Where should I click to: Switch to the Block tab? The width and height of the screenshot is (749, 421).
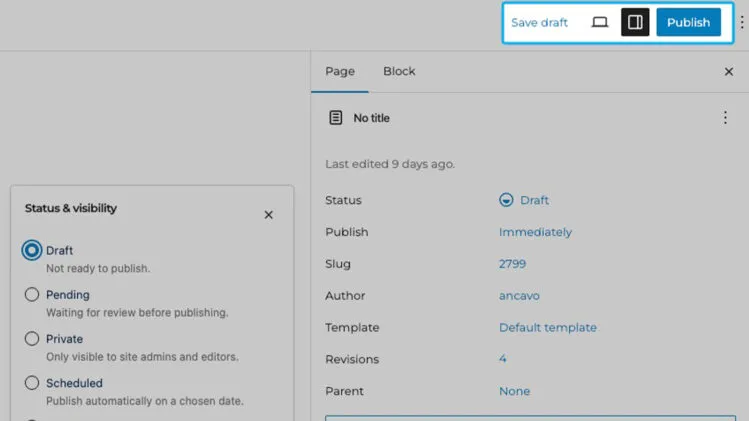[x=399, y=71]
